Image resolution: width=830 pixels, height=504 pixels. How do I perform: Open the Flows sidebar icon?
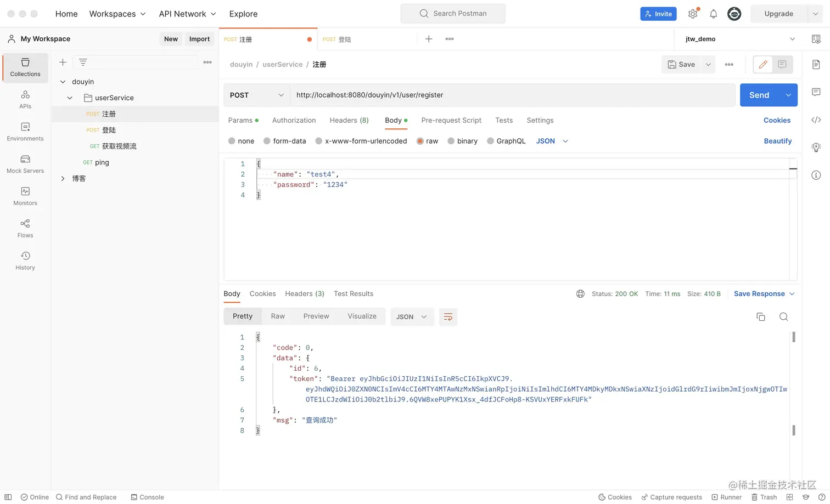coord(25,228)
